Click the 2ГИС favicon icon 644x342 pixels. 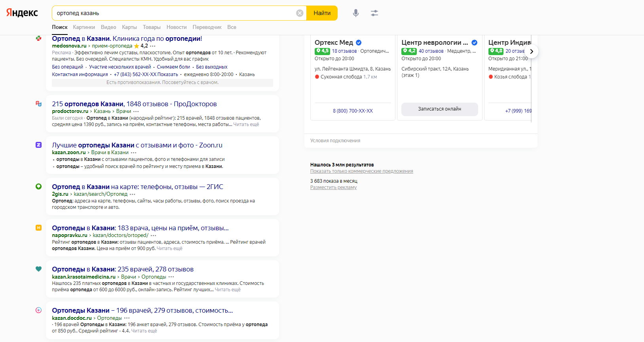[38, 186]
